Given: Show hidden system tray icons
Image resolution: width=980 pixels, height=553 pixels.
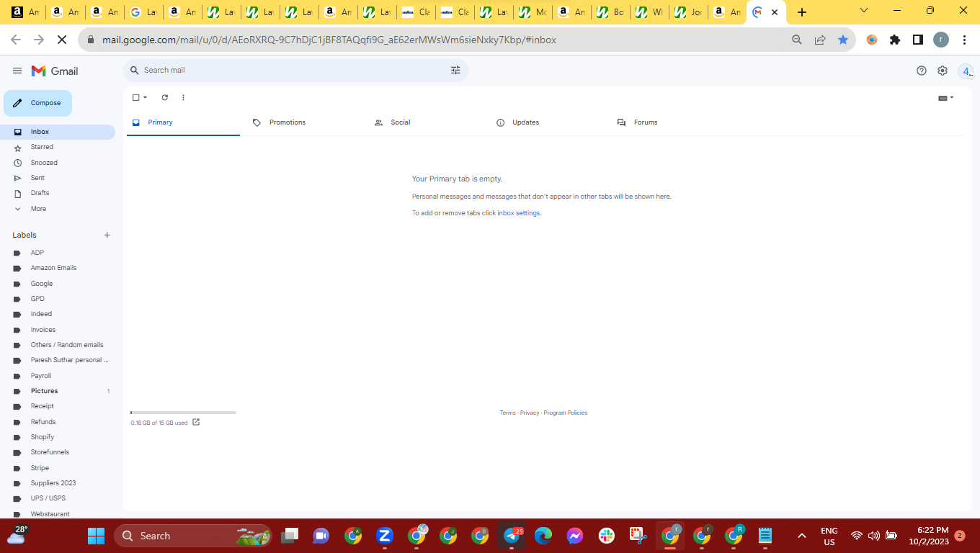Looking at the screenshot, I should tap(801, 536).
